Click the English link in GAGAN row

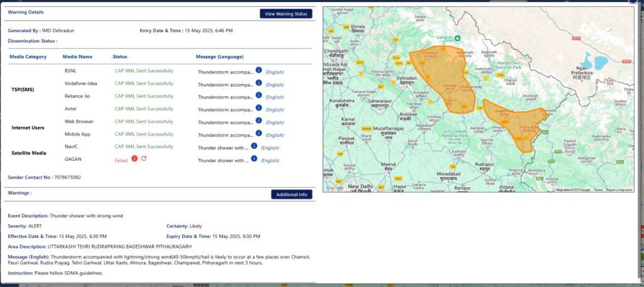pyautogui.click(x=270, y=161)
